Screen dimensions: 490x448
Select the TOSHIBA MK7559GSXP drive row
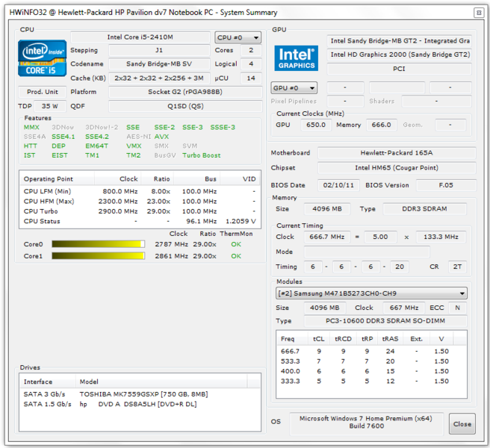[140, 394]
